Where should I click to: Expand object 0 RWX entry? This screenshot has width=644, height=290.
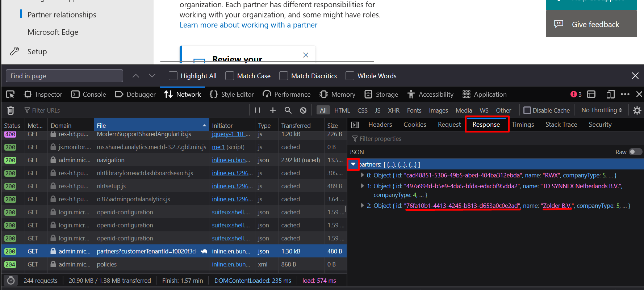362,175
